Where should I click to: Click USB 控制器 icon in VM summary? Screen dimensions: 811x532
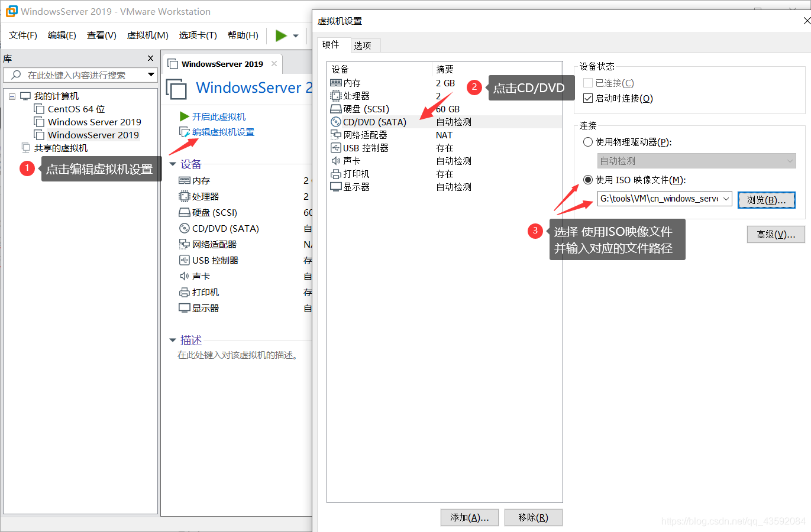[x=184, y=260]
